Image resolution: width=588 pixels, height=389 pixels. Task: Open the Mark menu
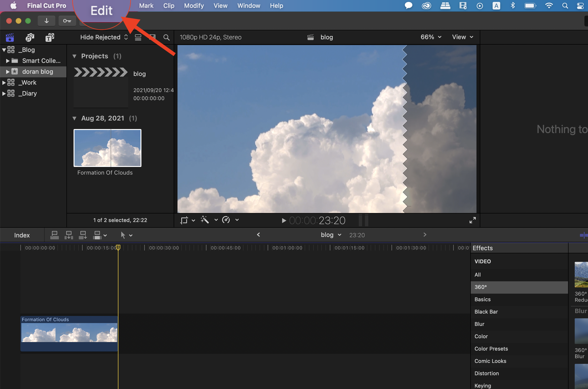[x=146, y=6]
